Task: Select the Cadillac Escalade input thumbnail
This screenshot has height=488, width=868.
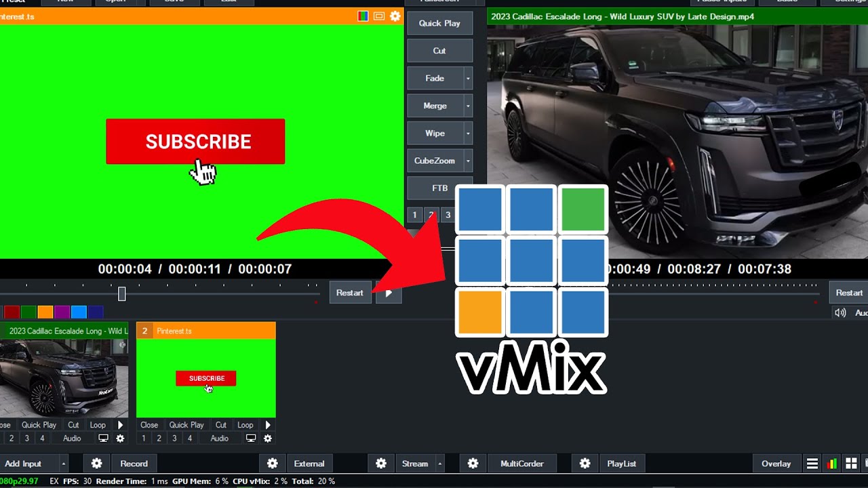Action: (64, 378)
